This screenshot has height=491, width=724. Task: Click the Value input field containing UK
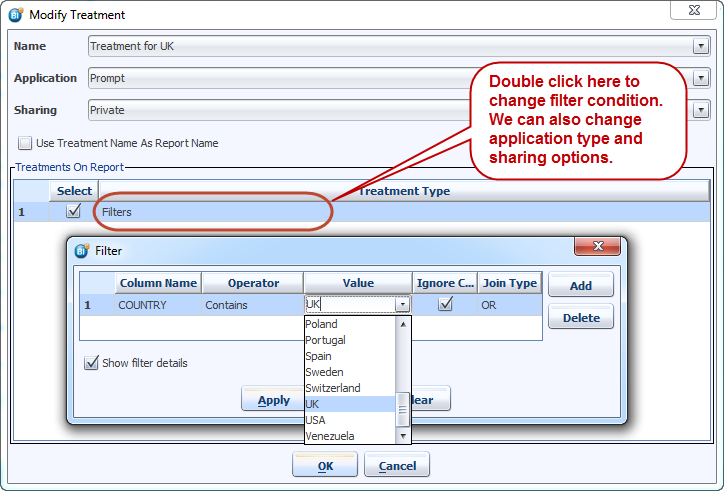pos(348,305)
